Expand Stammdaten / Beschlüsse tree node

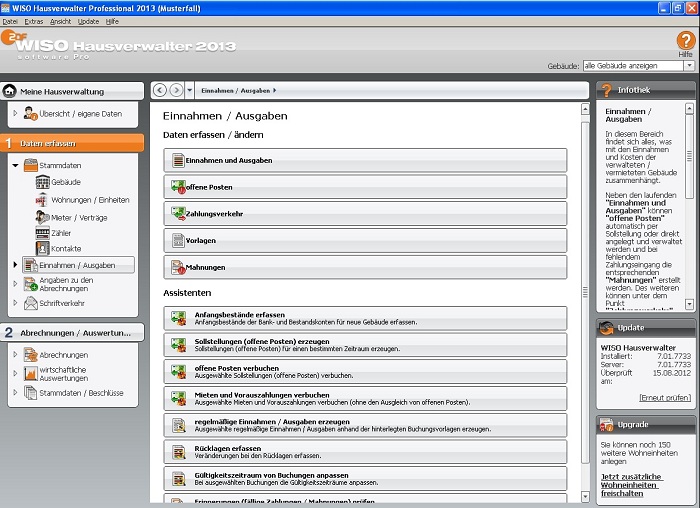(x=15, y=392)
